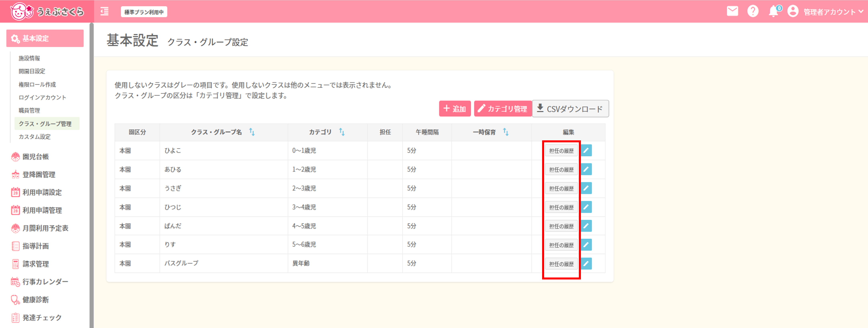
Task: Click the 園区分 column header
Action: (x=137, y=132)
